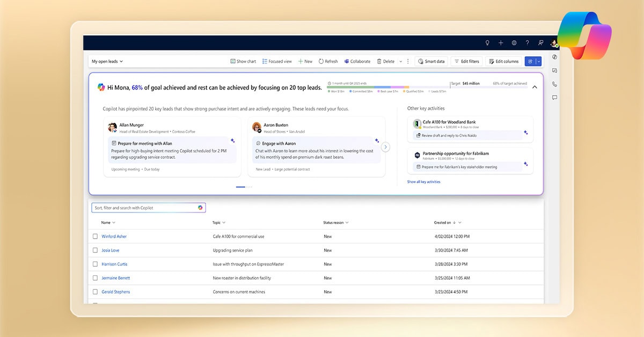Screen dimensions: 644x337
Task: Open the Name column header menu
Action: pyautogui.click(x=108, y=222)
